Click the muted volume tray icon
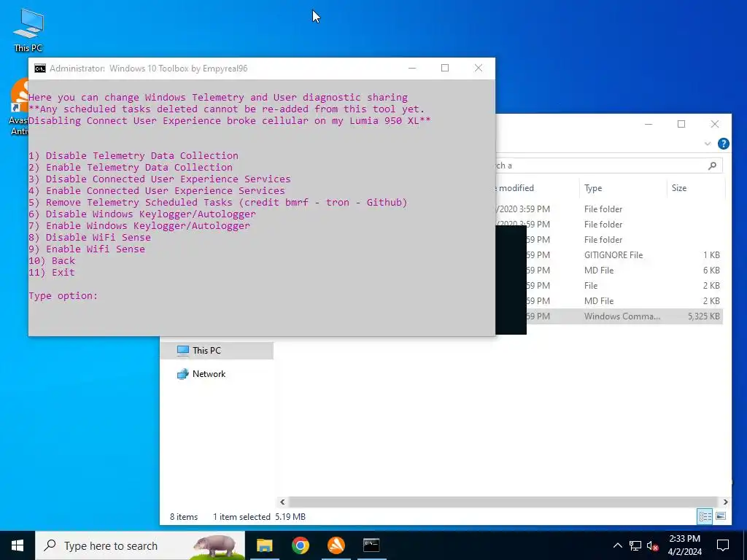The image size is (747, 560). pyautogui.click(x=653, y=545)
